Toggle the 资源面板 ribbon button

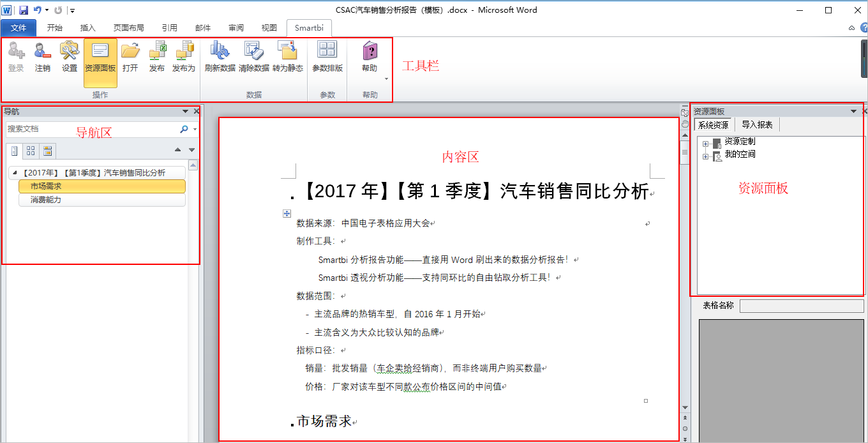click(x=100, y=63)
